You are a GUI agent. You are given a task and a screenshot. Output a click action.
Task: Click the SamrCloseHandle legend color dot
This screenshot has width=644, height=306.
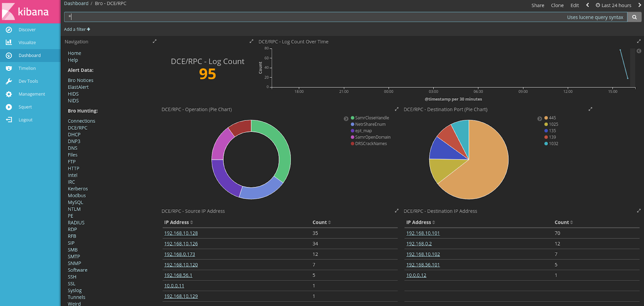tap(353, 118)
